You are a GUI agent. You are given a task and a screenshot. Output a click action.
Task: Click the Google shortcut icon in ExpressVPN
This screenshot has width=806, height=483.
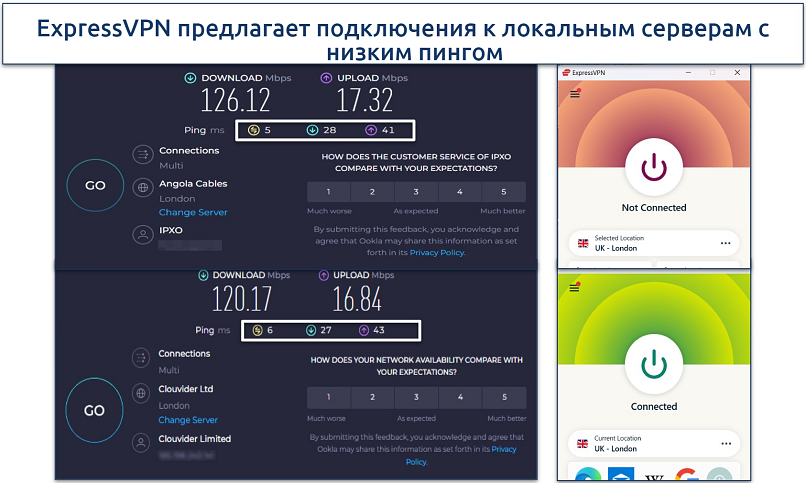(x=686, y=474)
